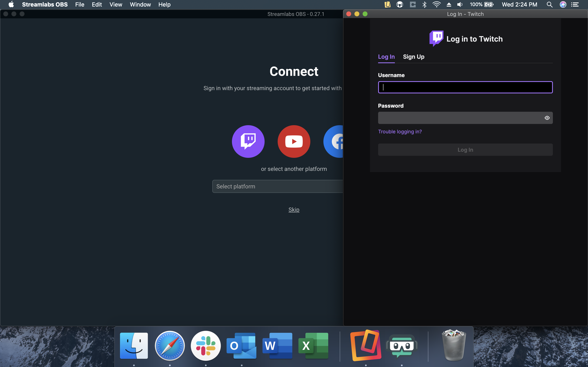Open Outlook from the dock
The width and height of the screenshot is (588, 367).
click(x=241, y=346)
